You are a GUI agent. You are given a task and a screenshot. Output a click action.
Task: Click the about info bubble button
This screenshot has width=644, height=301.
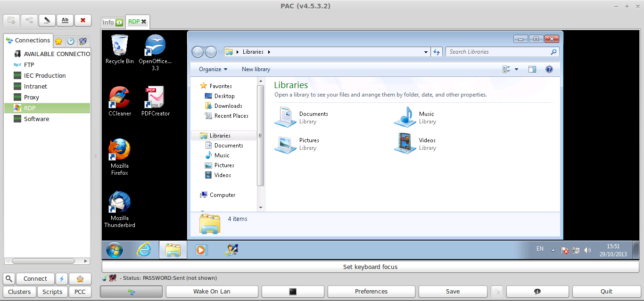coord(537,292)
